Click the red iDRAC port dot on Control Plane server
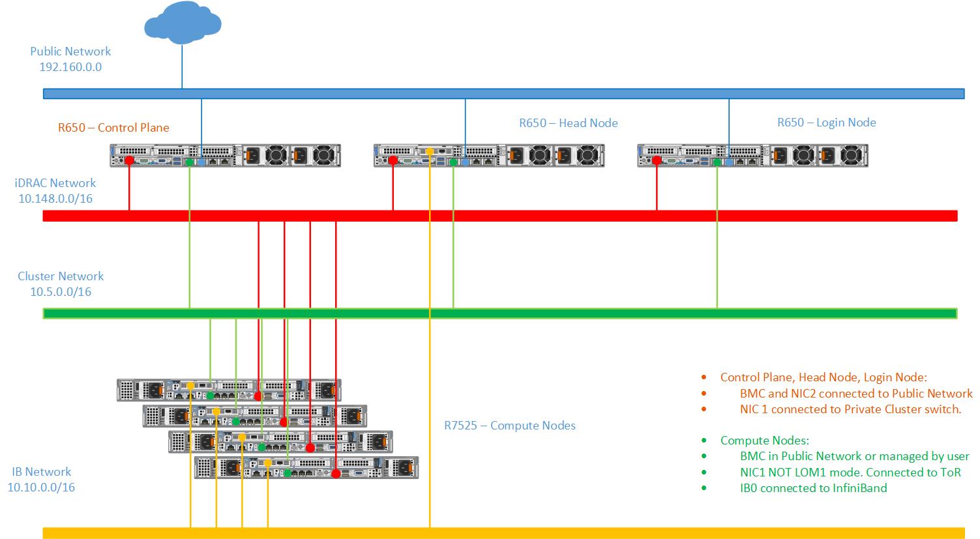The image size is (980, 539). pyautogui.click(x=129, y=160)
